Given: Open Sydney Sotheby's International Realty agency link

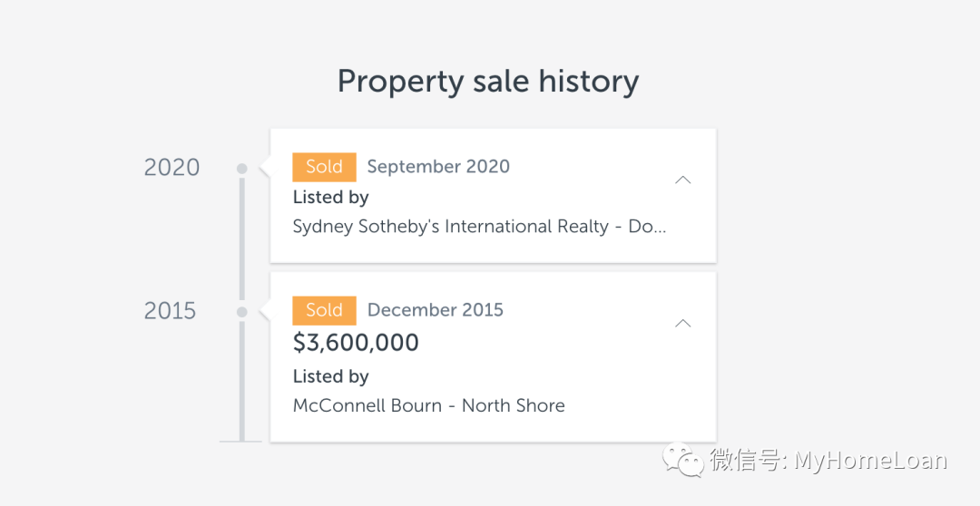Looking at the screenshot, I should 479,227.
